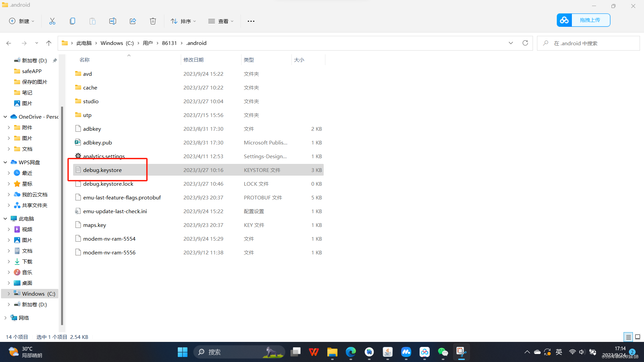Viewport: 644px width, 362px height.
Task: Click the Rename icon in toolbar
Action: click(x=113, y=21)
